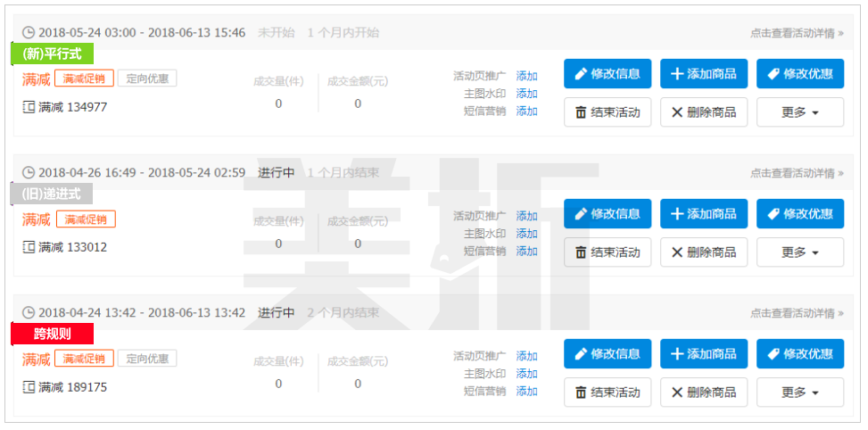Add 活动页推广 for 满减 133012
The image size is (868, 430).
526,217
